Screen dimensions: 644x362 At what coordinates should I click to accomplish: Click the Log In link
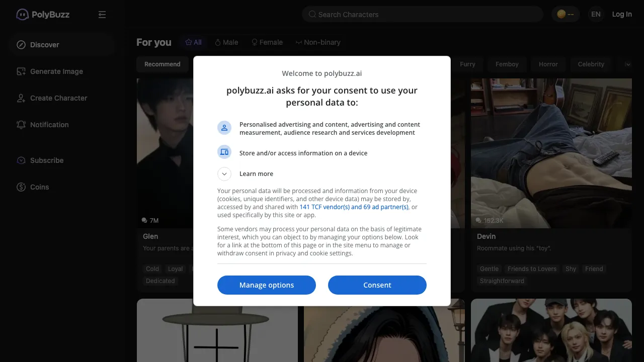tap(621, 14)
